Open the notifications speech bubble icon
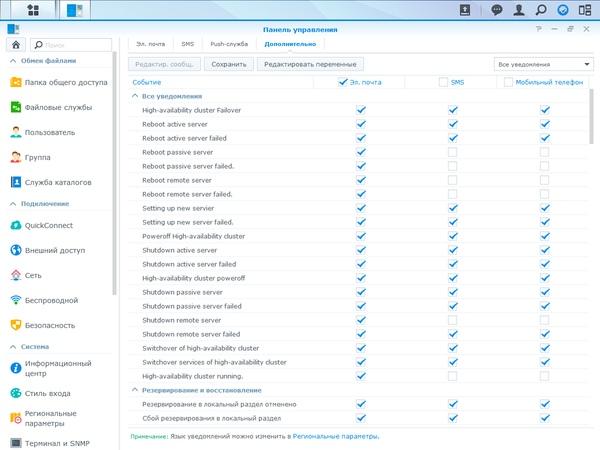The width and height of the screenshot is (600, 450). click(x=497, y=10)
